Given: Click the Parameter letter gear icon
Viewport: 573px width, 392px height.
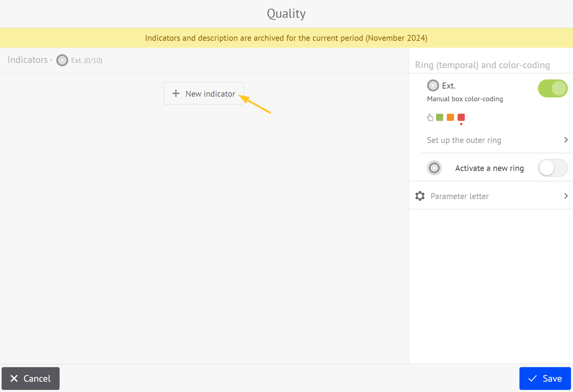Looking at the screenshot, I should pyautogui.click(x=420, y=196).
